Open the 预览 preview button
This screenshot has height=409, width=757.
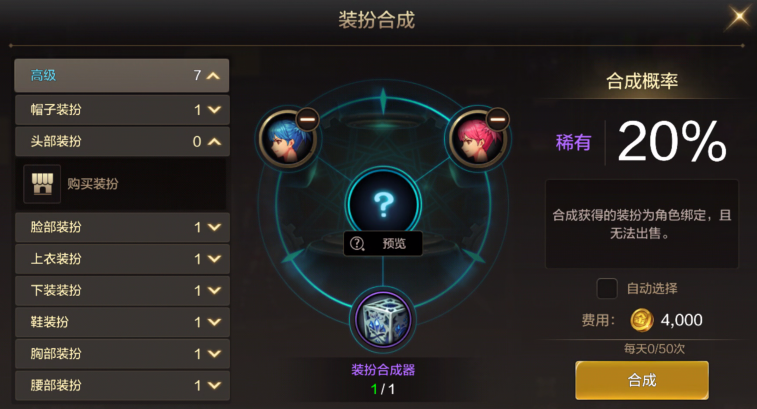[x=383, y=243]
